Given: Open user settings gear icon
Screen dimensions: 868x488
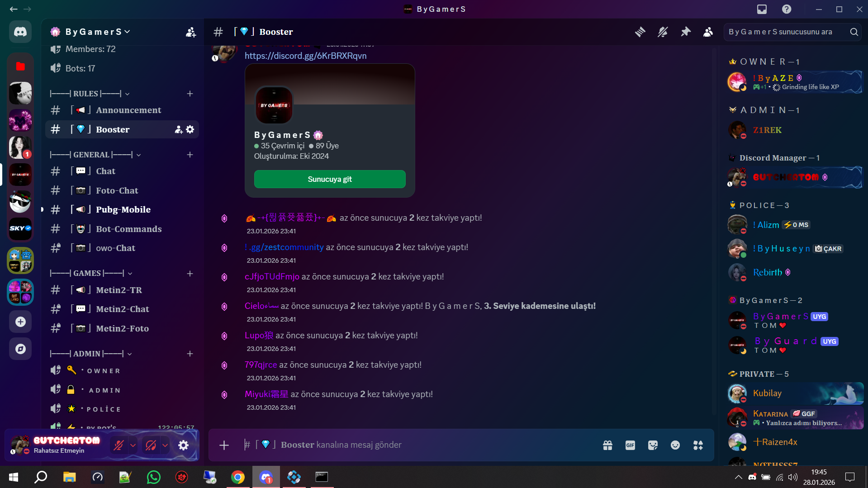Looking at the screenshot, I should (x=183, y=445).
